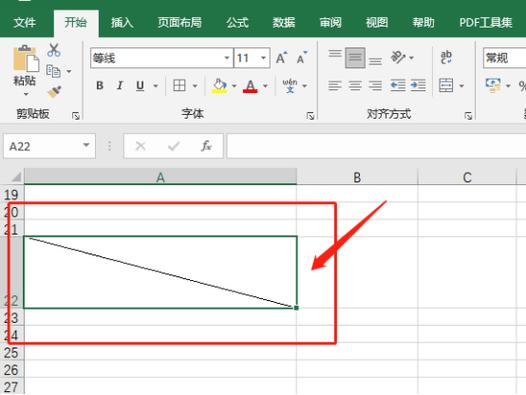Decrease font size with small A

pos(302,58)
